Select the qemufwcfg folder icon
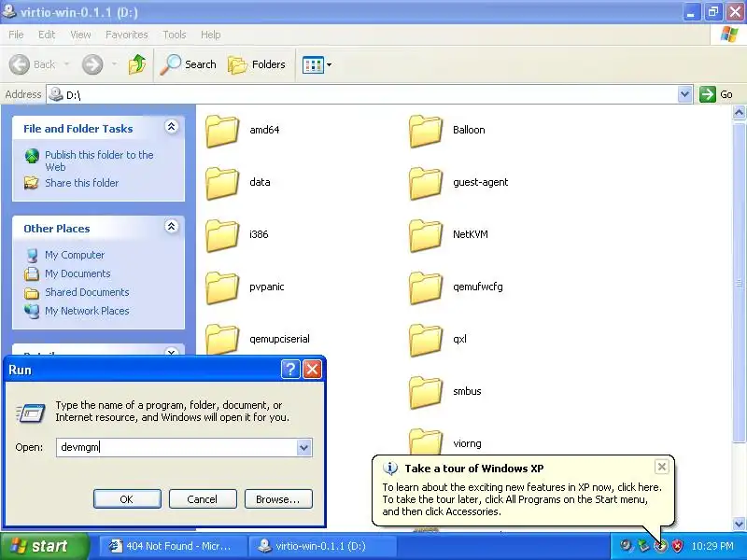This screenshot has height=560, width=747. pos(426,287)
